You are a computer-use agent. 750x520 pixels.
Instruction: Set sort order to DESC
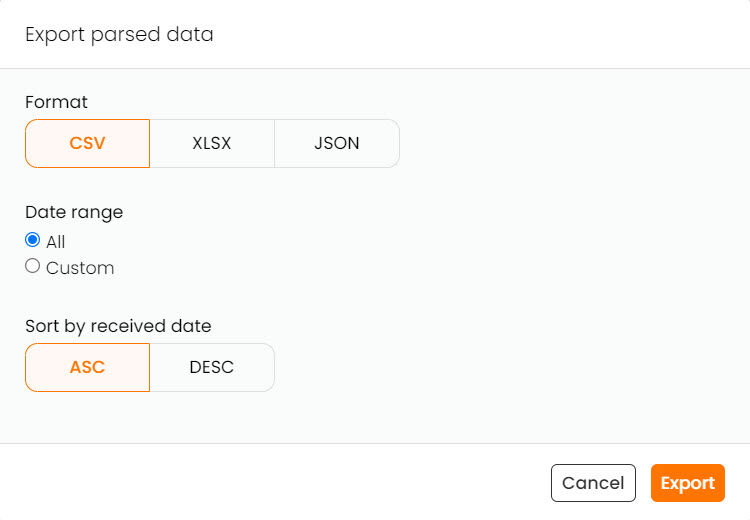211,367
